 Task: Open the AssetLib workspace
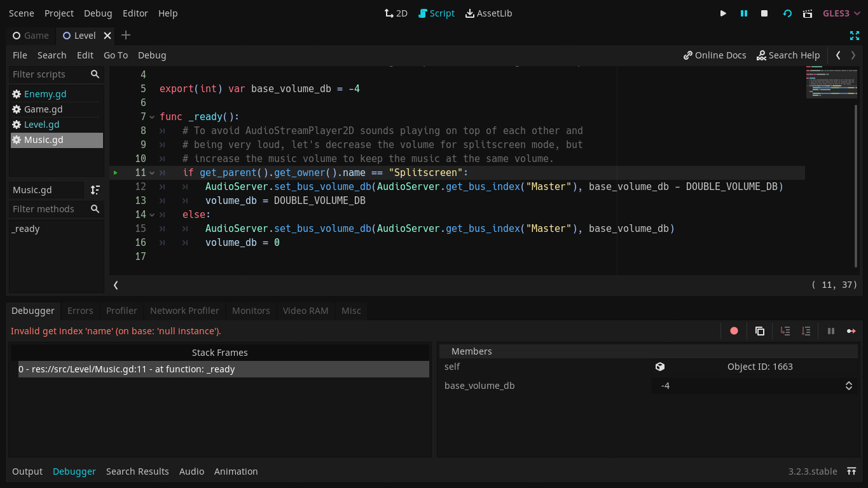[488, 13]
